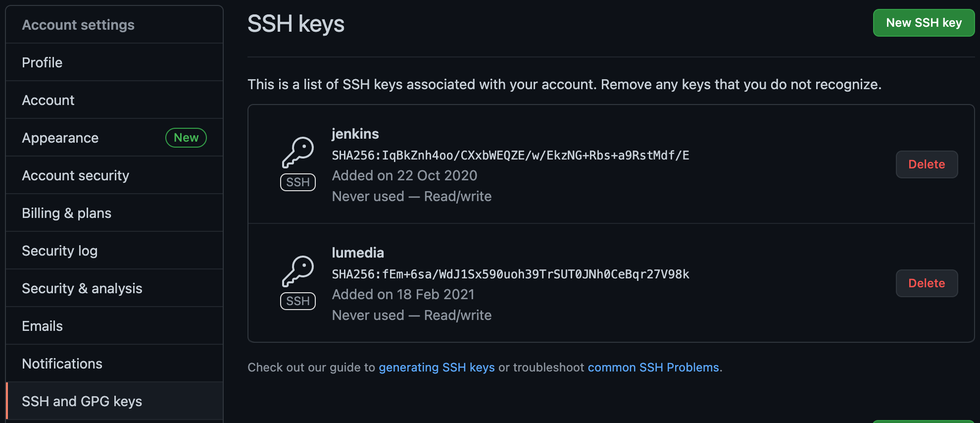The image size is (980, 423).
Task: Navigate to Billing & plans
Action: pyautogui.click(x=67, y=213)
